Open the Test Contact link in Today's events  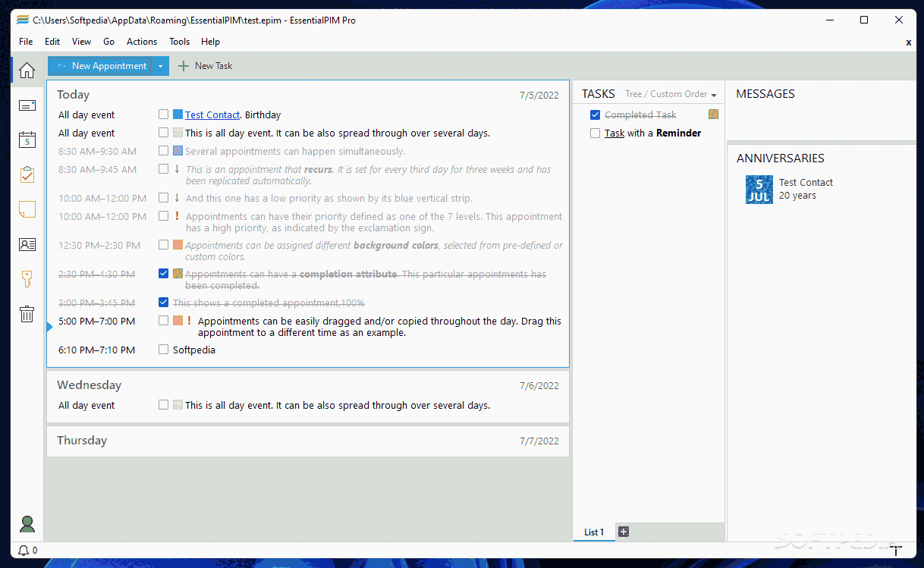coord(212,115)
